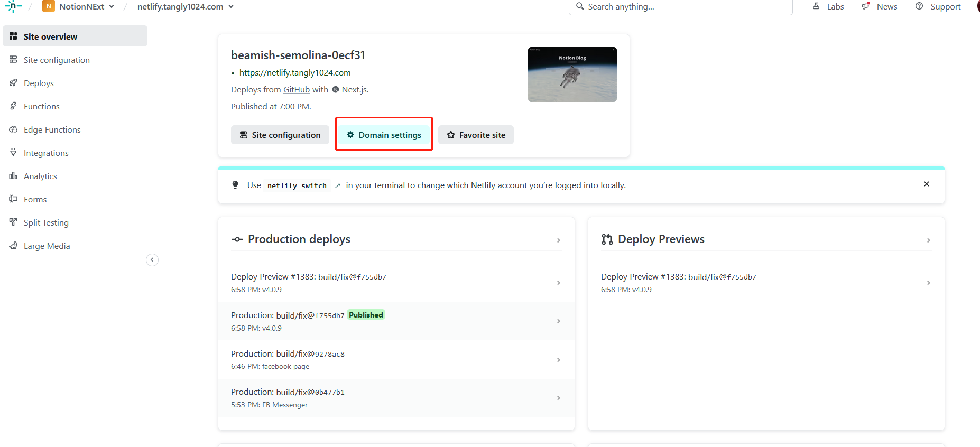Go to Deploys in the sidebar
This screenshot has height=447, width=980.
click(x=75, y=83)
